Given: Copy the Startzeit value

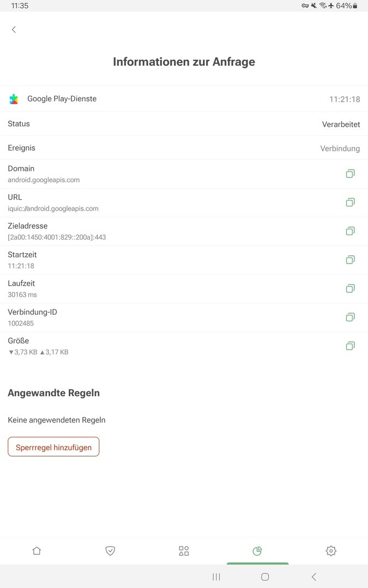Looking at the screenshot, I should coord(350,260).
